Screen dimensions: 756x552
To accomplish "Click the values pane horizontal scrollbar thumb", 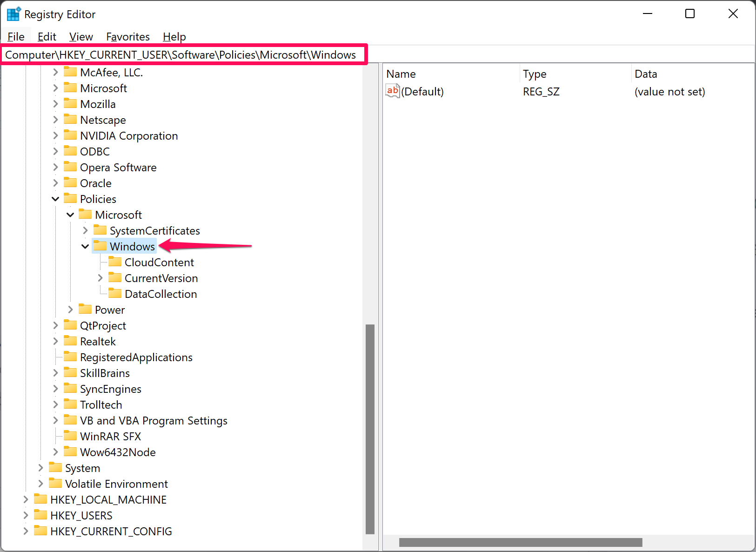I will [x=521, y=542].
